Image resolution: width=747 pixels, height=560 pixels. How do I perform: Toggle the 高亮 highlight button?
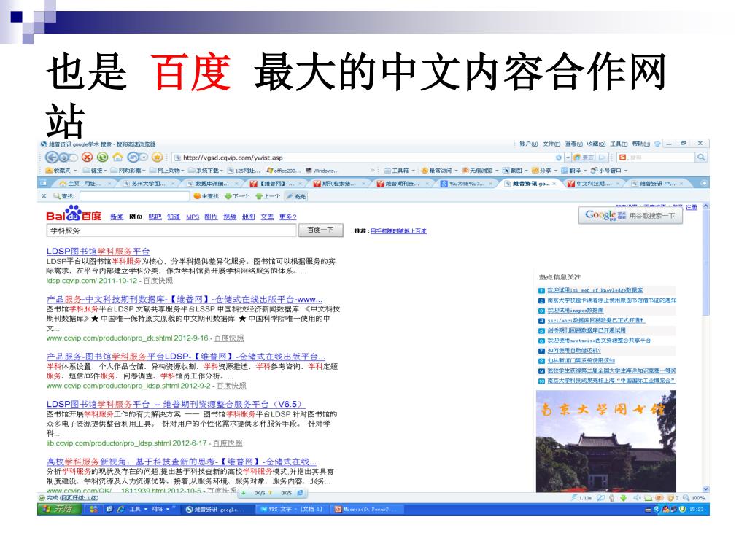(x=296, y=195)
